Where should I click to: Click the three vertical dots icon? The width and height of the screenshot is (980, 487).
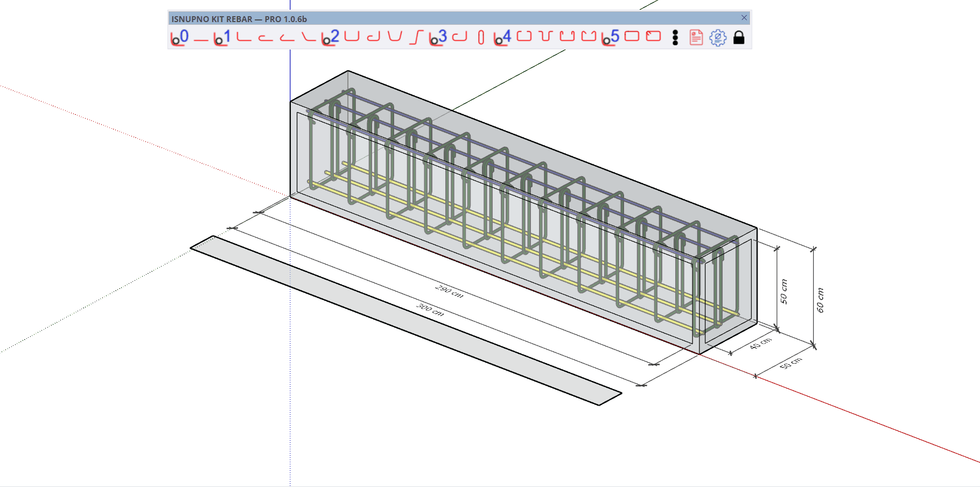pos(675,37)
